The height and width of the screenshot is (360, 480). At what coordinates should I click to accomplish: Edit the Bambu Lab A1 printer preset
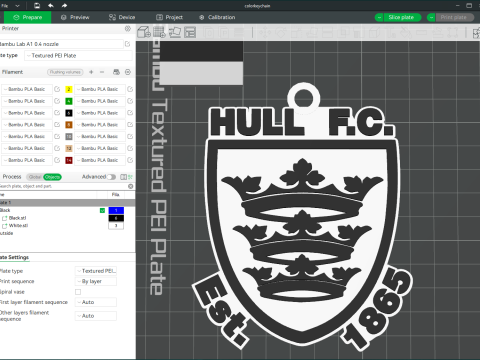click(127, 44)
